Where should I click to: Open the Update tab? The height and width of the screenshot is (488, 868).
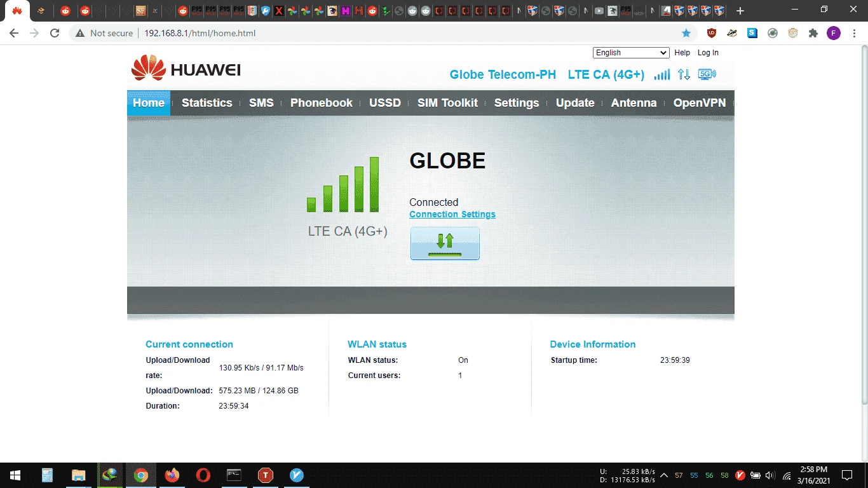pyautogui.click(x=575, y=103)
